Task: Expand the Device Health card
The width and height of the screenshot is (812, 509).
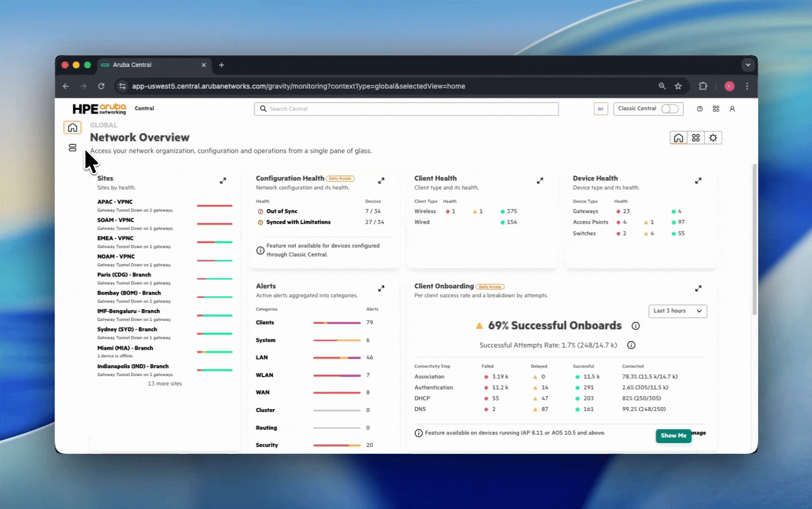Action: (x=698, y=181)
